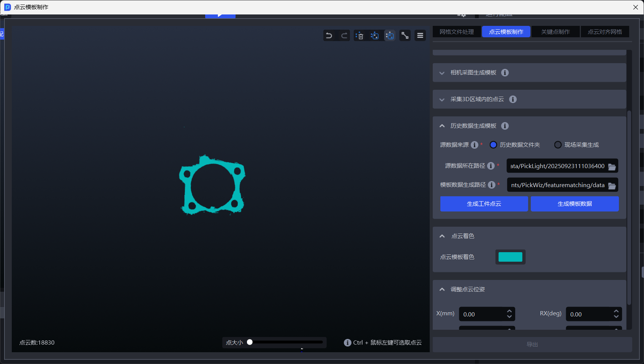Click the X(mm) value input field
This screenshot has height=364, width=644.
click(x=483, y=315)
